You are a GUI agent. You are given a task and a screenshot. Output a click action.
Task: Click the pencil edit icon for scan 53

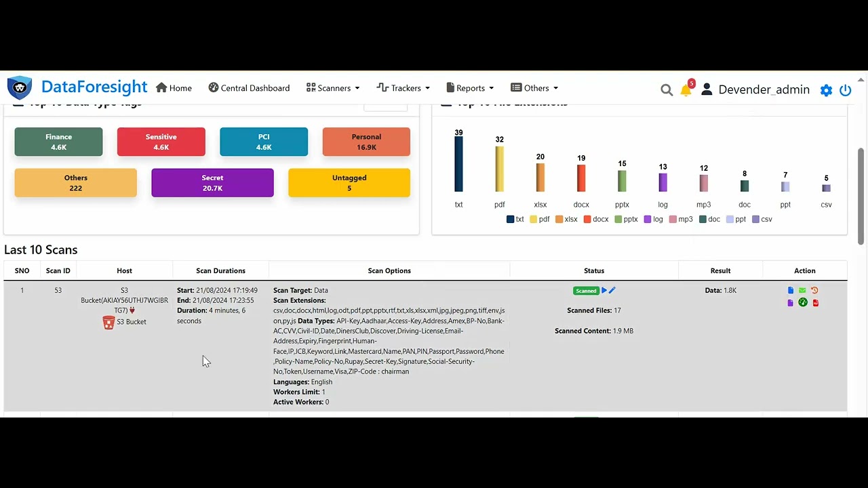(612, 290)
